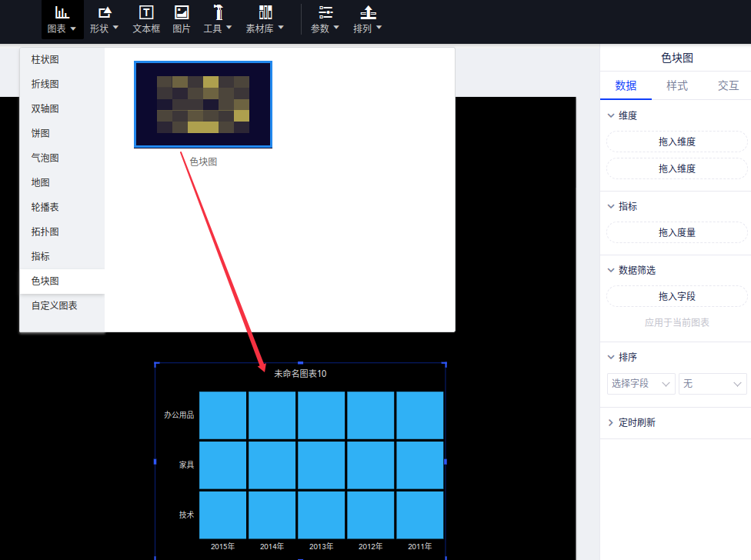Select 饼图 in the chart list
This screenshot has height=560, width=751.
point(41,133)
